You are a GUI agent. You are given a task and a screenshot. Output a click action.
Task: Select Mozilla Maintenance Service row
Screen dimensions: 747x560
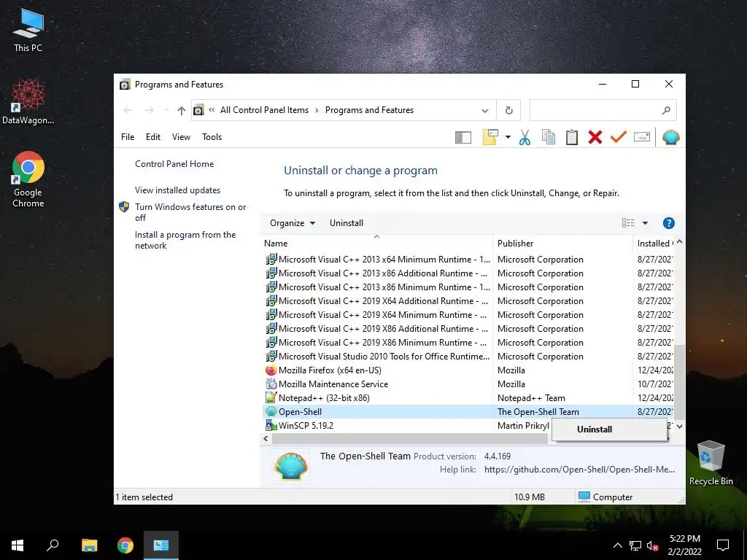click(x=469, y=384)
